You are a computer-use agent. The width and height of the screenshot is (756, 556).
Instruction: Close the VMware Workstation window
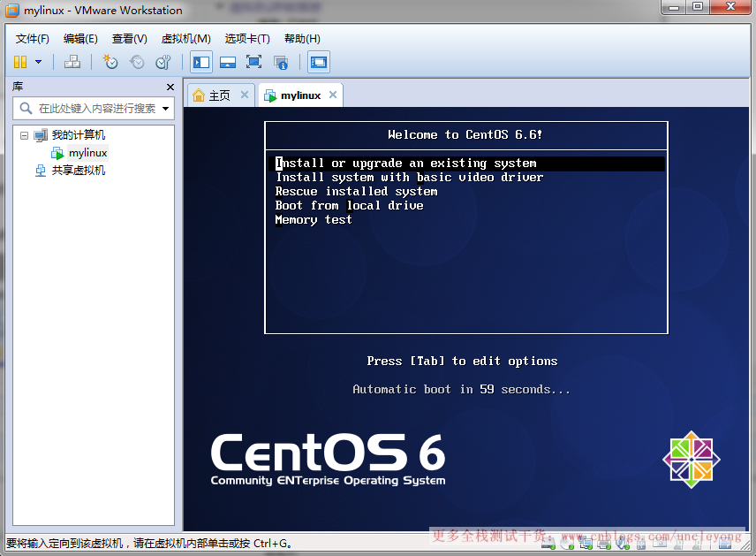(x=730, y=7)
